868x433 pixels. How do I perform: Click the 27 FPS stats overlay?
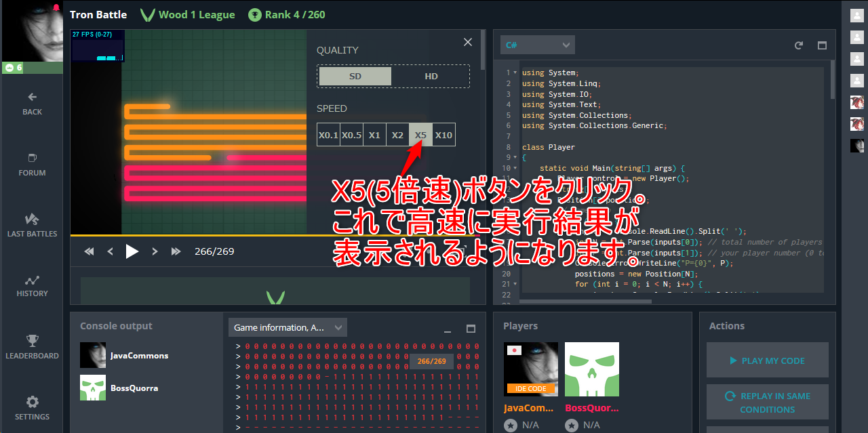98,46
